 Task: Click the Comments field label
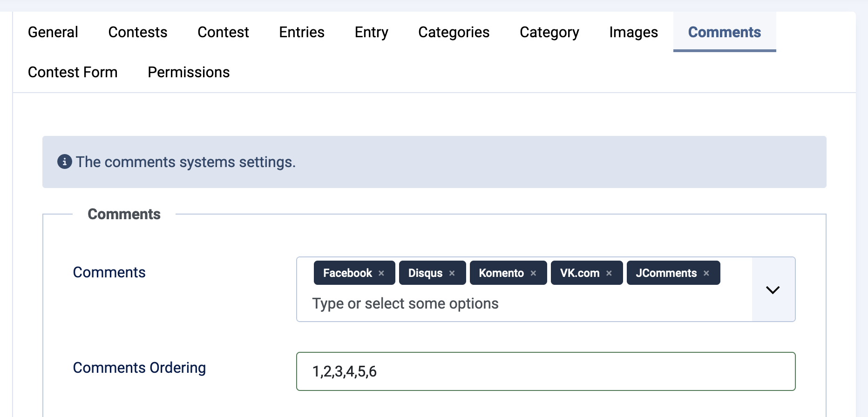point(109,272)
